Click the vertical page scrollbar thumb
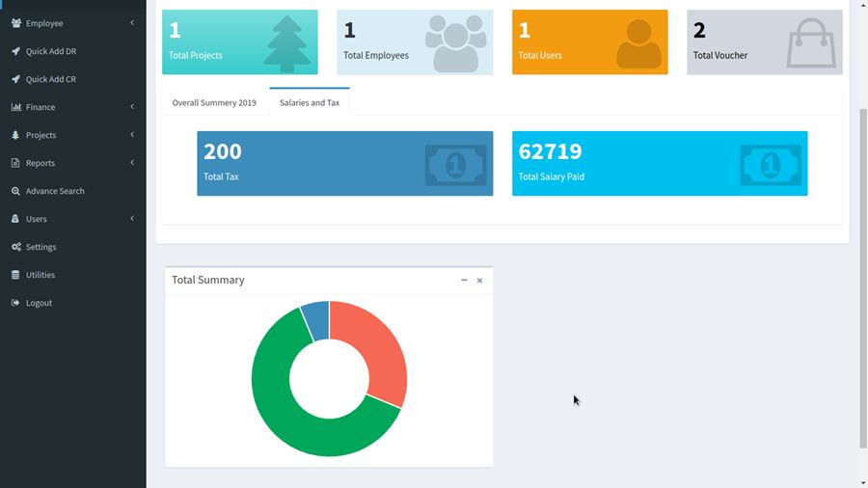 coord(863,278)
